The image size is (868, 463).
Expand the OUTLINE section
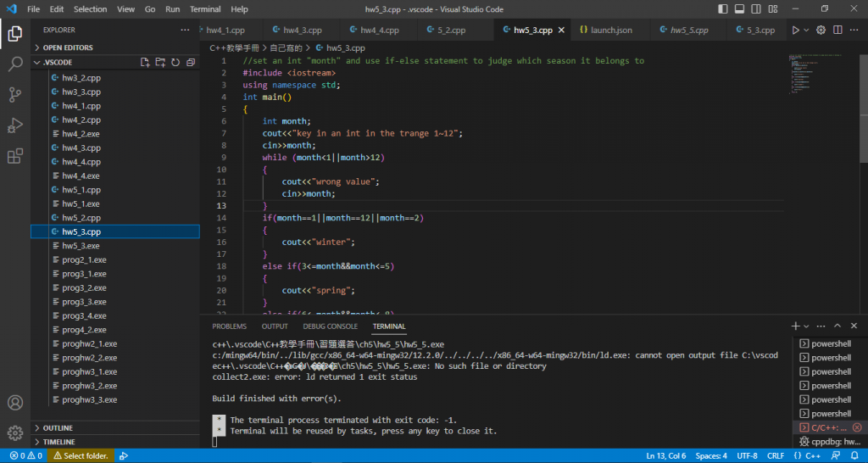[x=58, y=428]
